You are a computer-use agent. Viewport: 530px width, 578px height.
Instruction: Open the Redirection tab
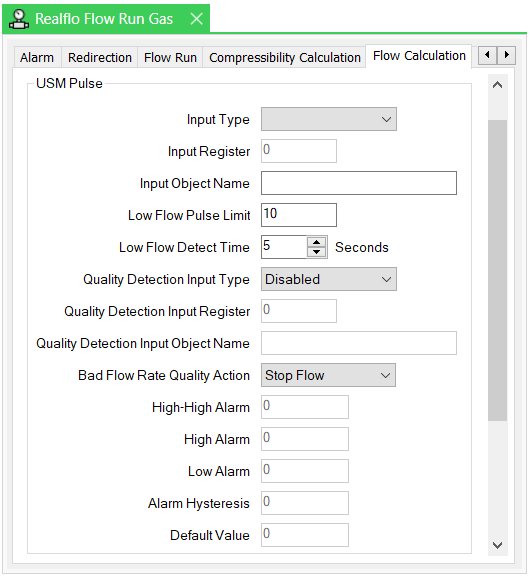pyautogui.click(x=100, y=58)
